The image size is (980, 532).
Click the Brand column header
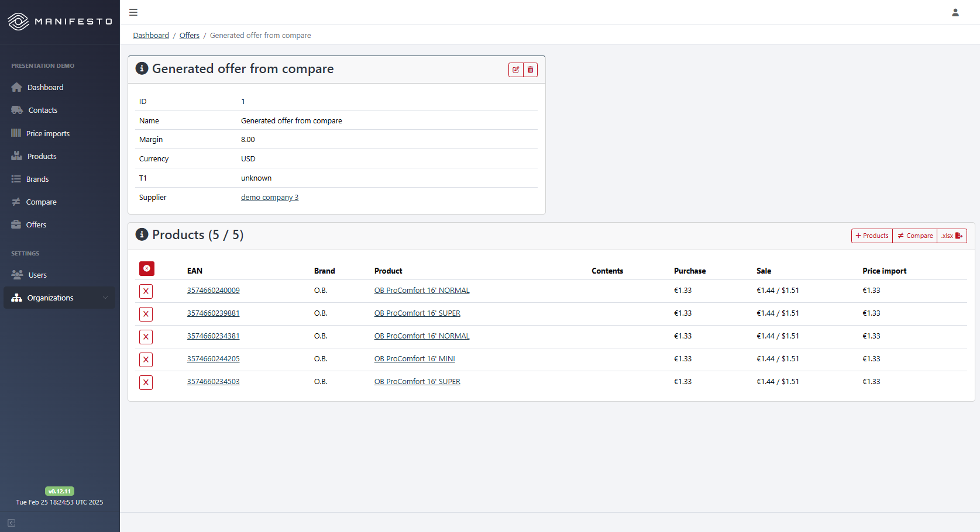325,271
